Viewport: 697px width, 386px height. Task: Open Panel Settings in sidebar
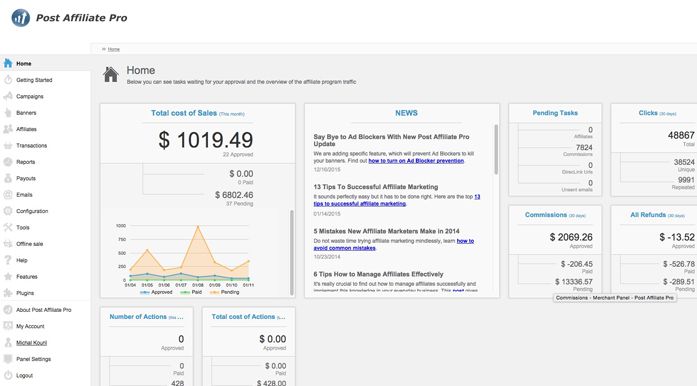click(x=33, y=359)
